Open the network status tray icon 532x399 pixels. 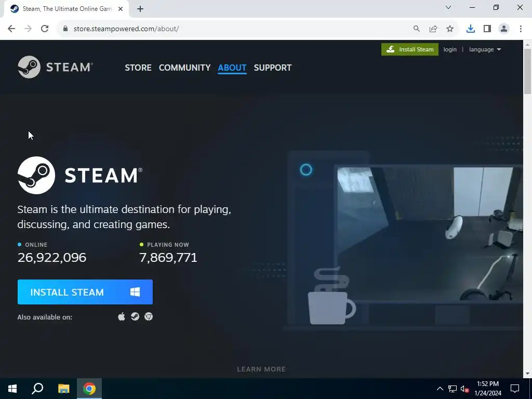[x=453, y=389]
